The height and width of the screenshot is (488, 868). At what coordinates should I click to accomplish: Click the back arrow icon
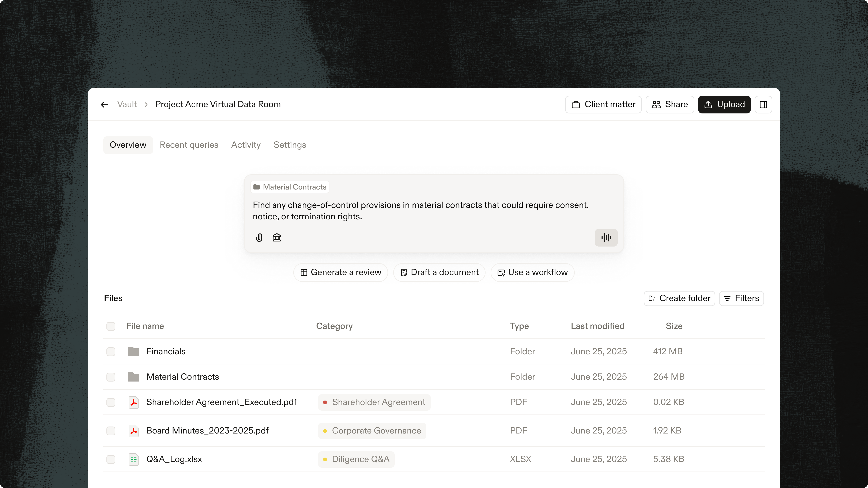point(105,105)
